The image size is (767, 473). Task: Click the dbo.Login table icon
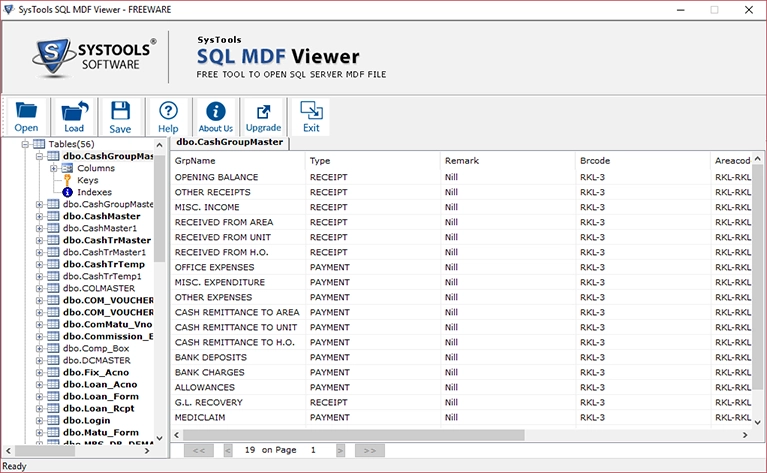click(x=53, y=421)
